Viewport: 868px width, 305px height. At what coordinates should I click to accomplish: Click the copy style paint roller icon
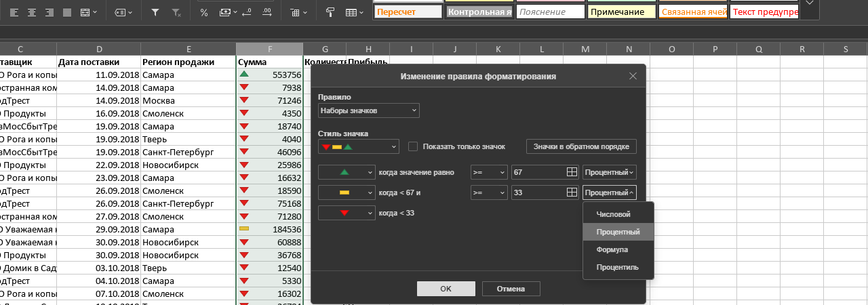click(330, 12)
